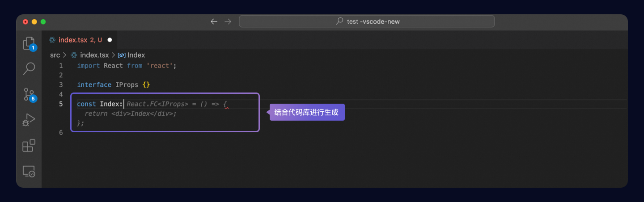Open the Search view in activity bar
The height and width of the screenshot is (202, 644).
[x=29, y=68]
